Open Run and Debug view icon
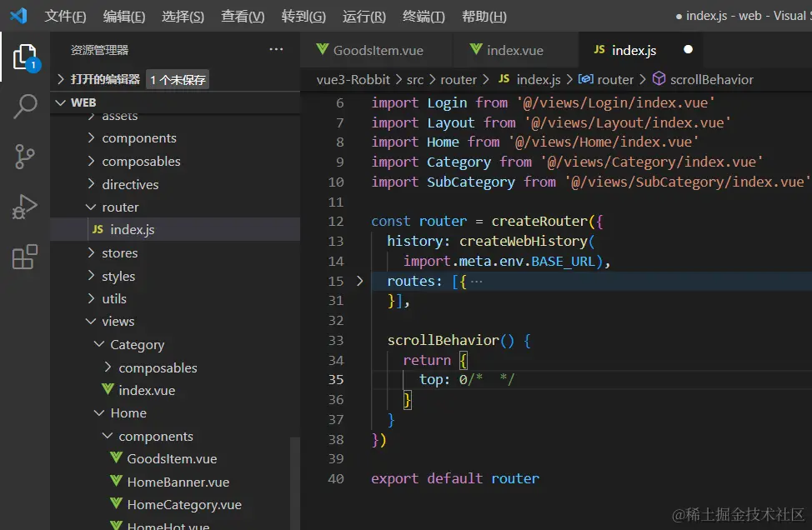 [25, 207]
